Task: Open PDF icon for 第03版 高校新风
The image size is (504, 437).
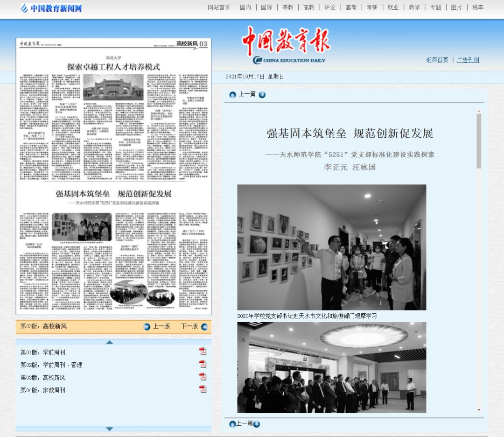Action: [x=203, y=377]
